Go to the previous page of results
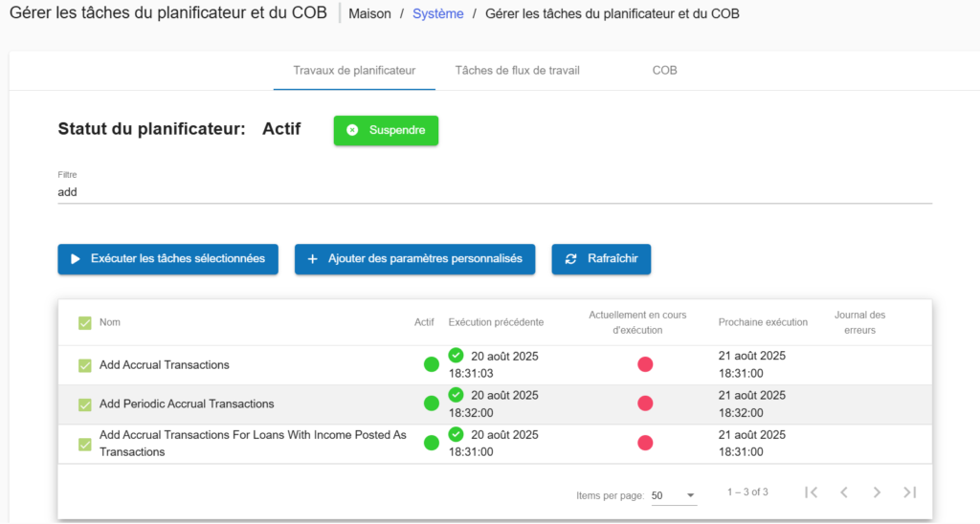The height and width of the screenshot is (524, 980). click(x=844, y=492)
